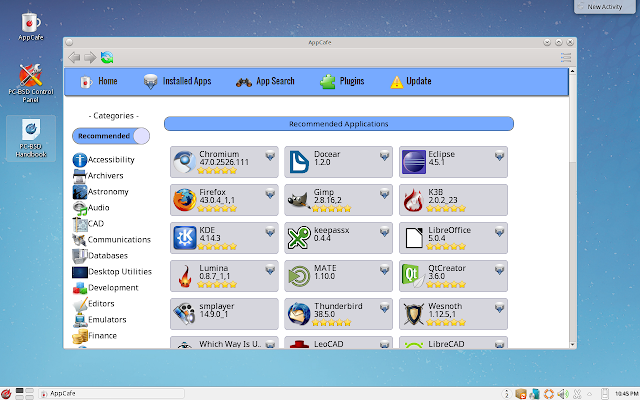Open the Home tab
Screen dimensions: 640x400
[98, 81]
